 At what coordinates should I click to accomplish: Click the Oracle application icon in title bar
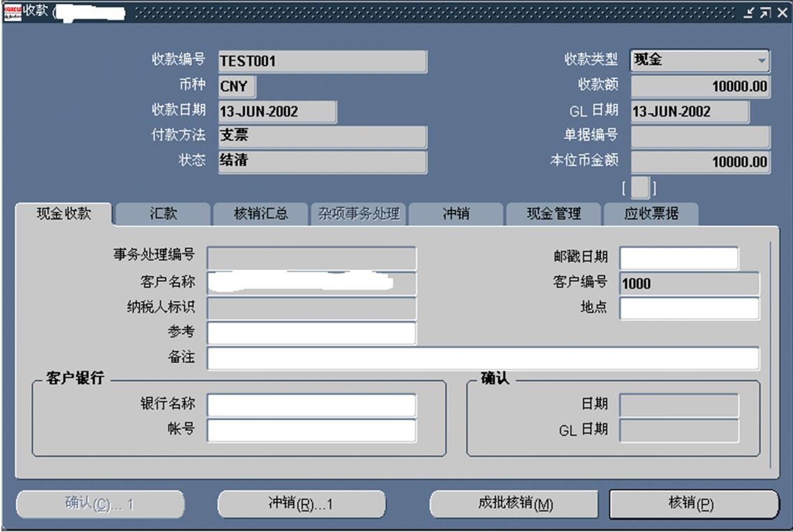coord(13,12)
